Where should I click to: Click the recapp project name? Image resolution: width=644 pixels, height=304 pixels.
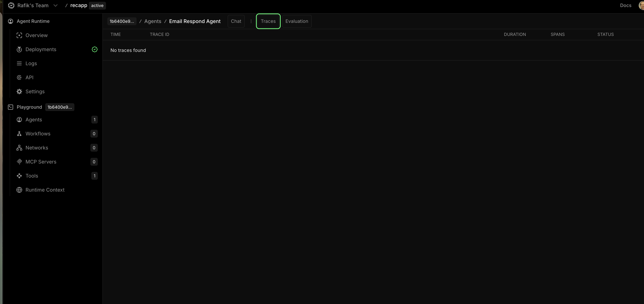point(79,5)
